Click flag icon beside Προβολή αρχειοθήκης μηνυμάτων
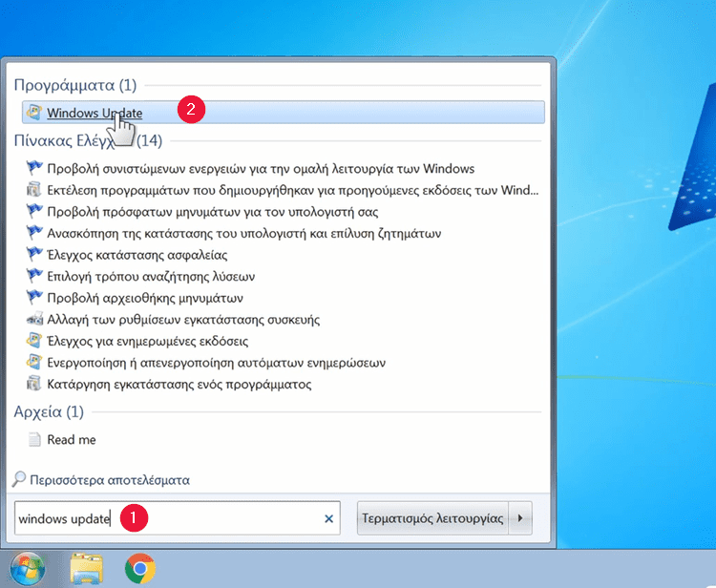The width and height of the screenshot is (716, 588). click(34, 297)
